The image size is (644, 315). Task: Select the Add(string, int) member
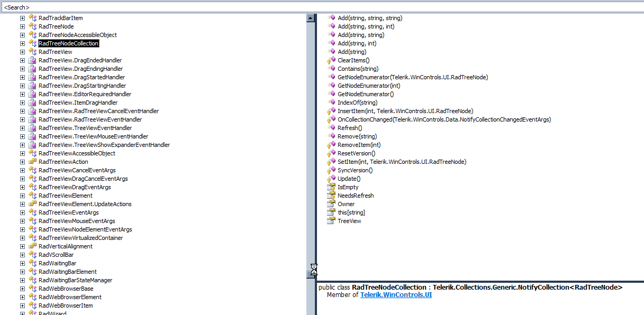click(x=357, y=43)
